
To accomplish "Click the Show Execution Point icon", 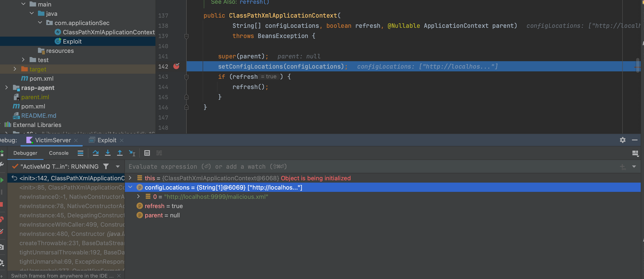I will (80, 153).
